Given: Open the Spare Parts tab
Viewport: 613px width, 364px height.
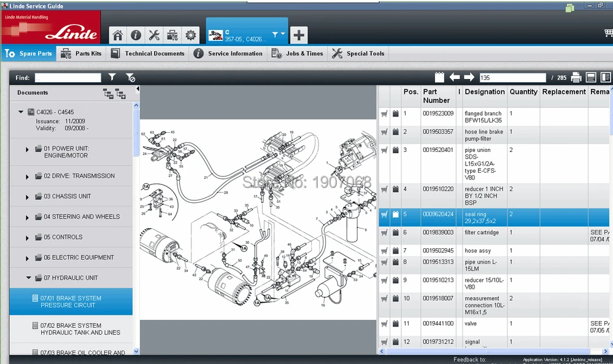Looking at the screenshot, I should 29,53.
